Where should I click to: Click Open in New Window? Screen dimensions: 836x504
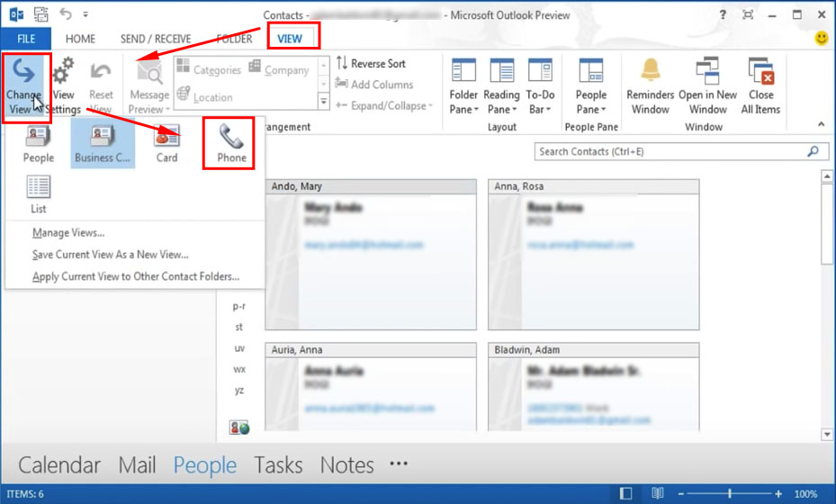(707, 86)
